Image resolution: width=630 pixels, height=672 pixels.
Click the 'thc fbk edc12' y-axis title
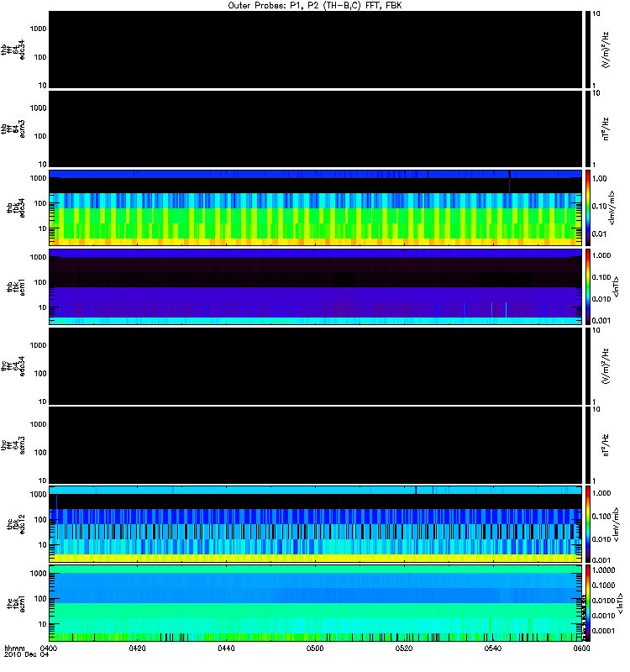pyautogui.click(x=16, y=524)
